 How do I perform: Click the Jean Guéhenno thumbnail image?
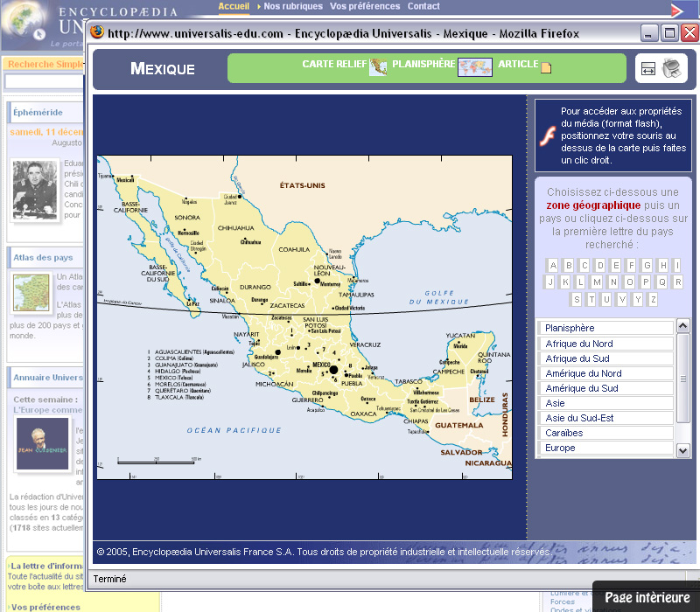click(42, 443)
